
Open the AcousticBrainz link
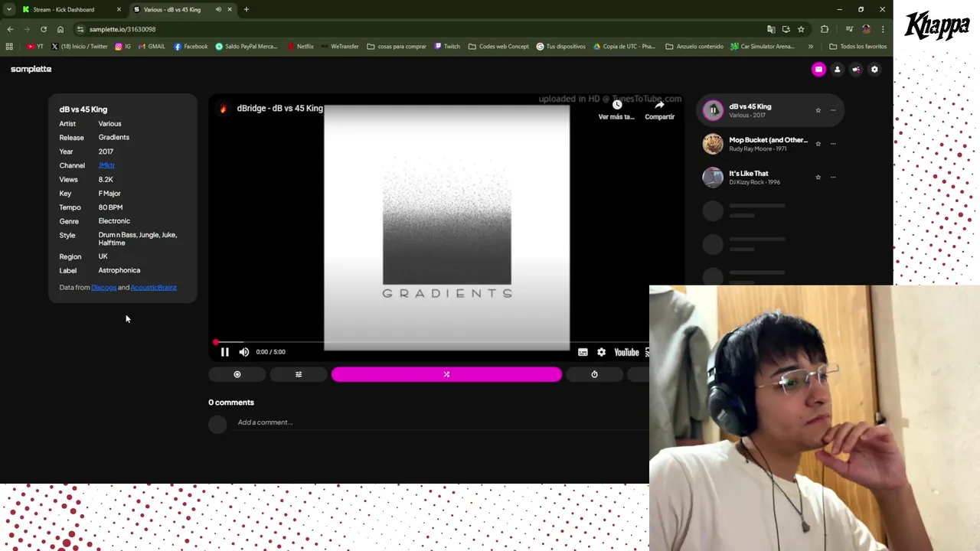[x=154, y=288]
